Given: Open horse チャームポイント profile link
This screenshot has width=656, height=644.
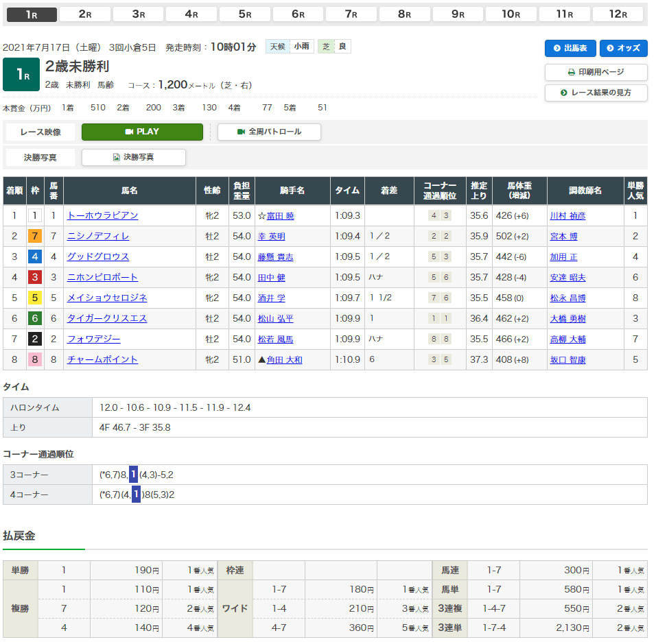Looking at the screenshot, I should click(x=102, y=359).
